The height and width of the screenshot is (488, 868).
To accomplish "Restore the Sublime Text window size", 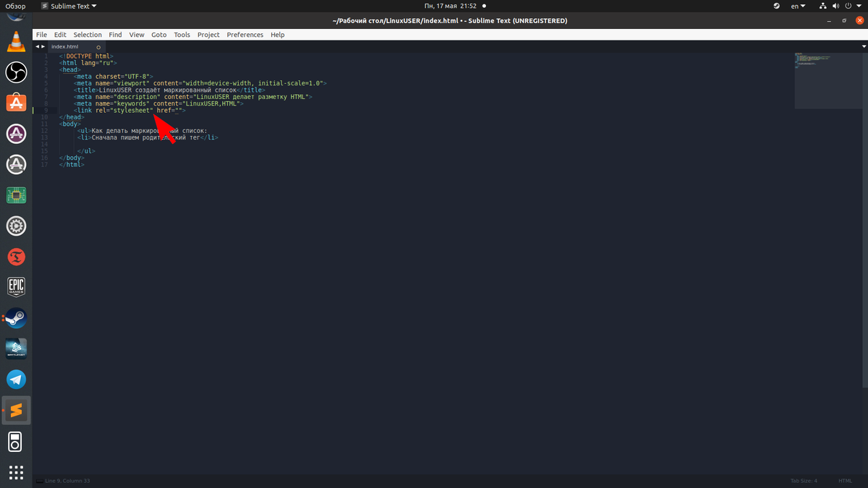I will tap(844, 20).
